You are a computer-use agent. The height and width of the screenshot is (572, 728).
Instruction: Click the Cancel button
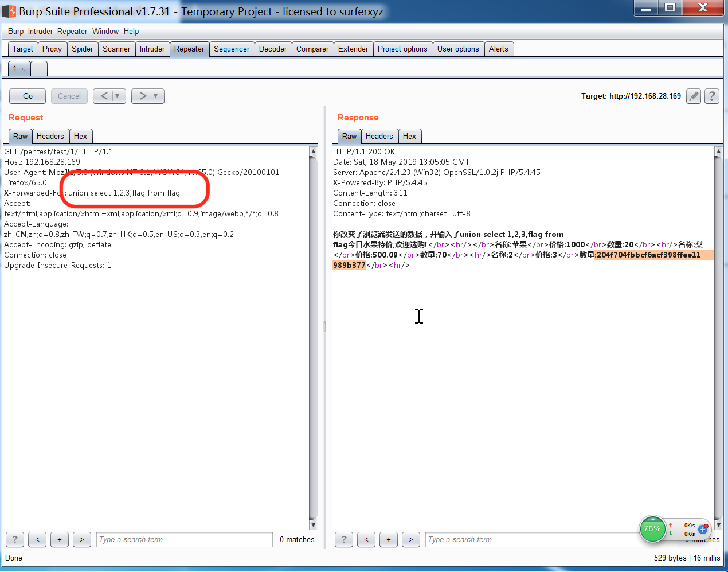click(x=69, y=96)
